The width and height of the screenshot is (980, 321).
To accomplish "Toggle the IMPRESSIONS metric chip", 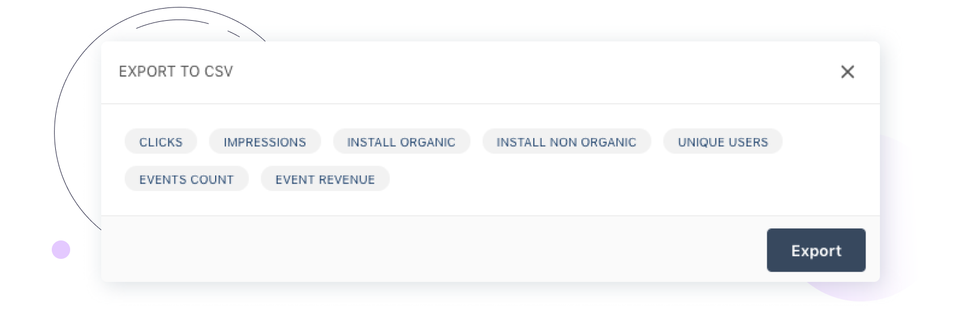I will tap(265, 142).
